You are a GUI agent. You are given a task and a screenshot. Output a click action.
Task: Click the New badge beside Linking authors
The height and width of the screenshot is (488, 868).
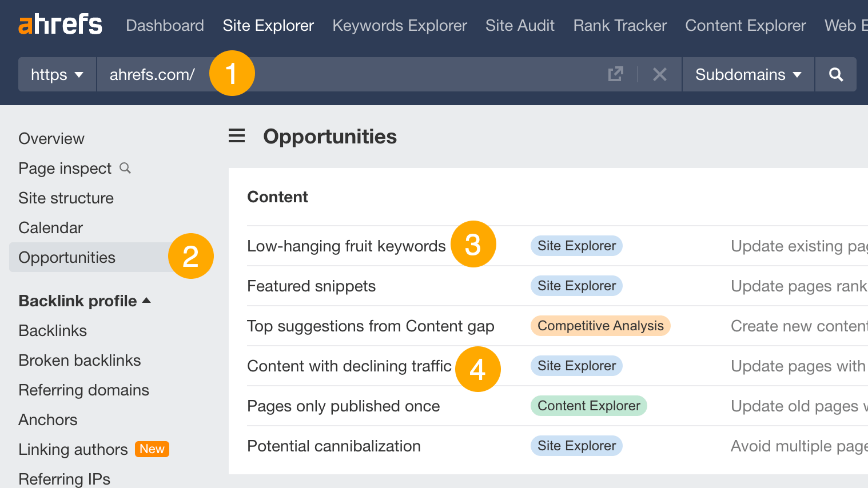pos(152,449)
